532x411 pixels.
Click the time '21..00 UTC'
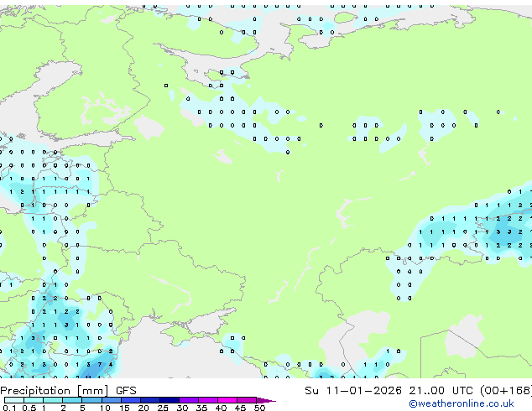click(x=441, y=391)
